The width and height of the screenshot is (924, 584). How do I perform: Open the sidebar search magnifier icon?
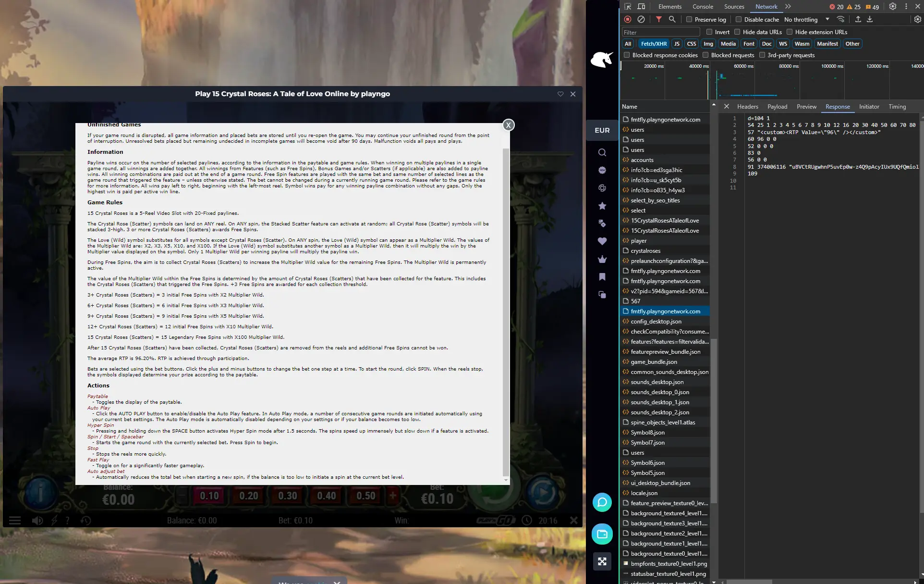coord(602,152)
